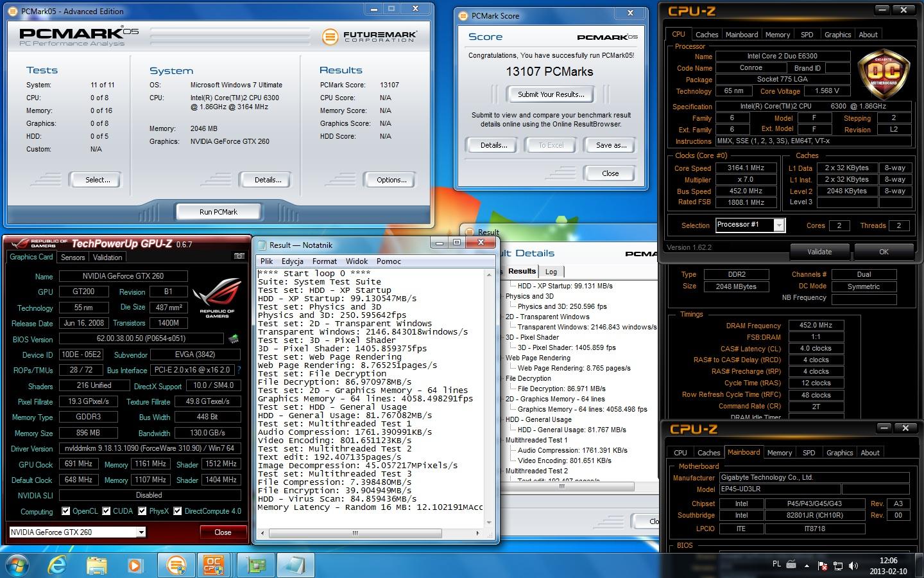Open the Processor #1 selection dropdown
This screenshot has width=924, height=578.
pos(779,225)
